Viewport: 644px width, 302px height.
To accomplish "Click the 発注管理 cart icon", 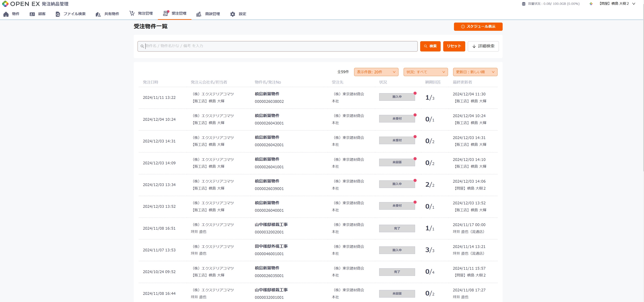I will [132, 13].
